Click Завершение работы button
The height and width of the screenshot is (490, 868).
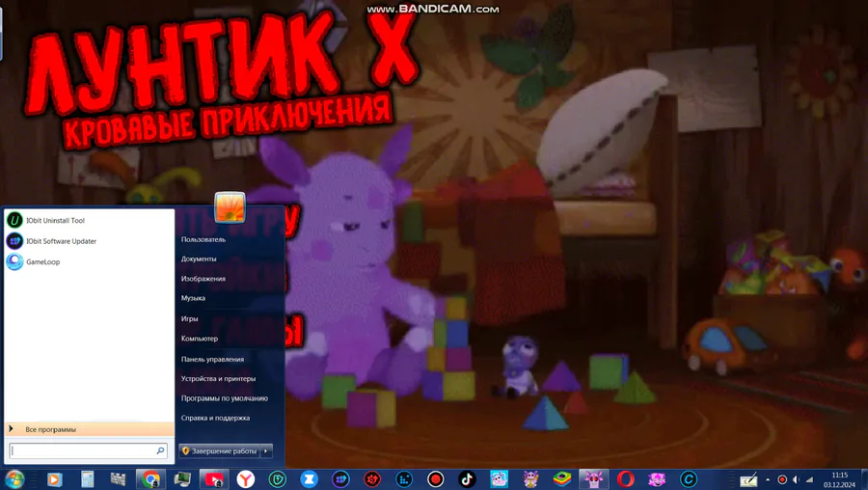pos(219,451)
